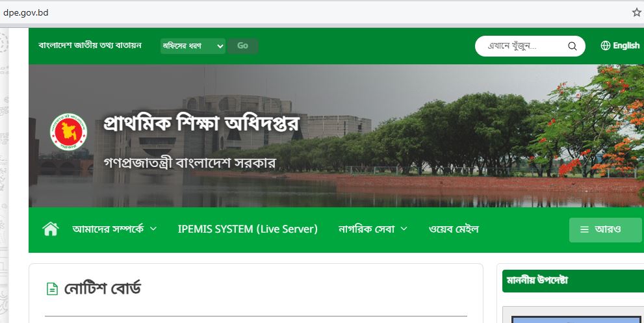644x323 pixels.
Task: Click the প্রাথমিক শিক্ষা অধিদপ্তর site title
Action: click(x=201, y=123)
